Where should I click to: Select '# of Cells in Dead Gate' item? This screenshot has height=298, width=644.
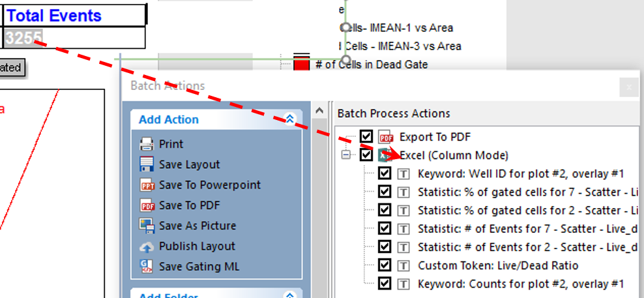372,65
